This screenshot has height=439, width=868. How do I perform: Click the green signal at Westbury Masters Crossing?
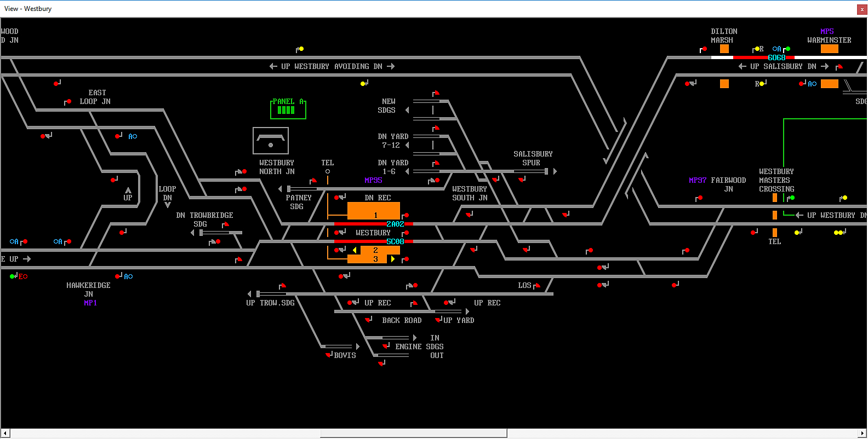click(792, 198)
